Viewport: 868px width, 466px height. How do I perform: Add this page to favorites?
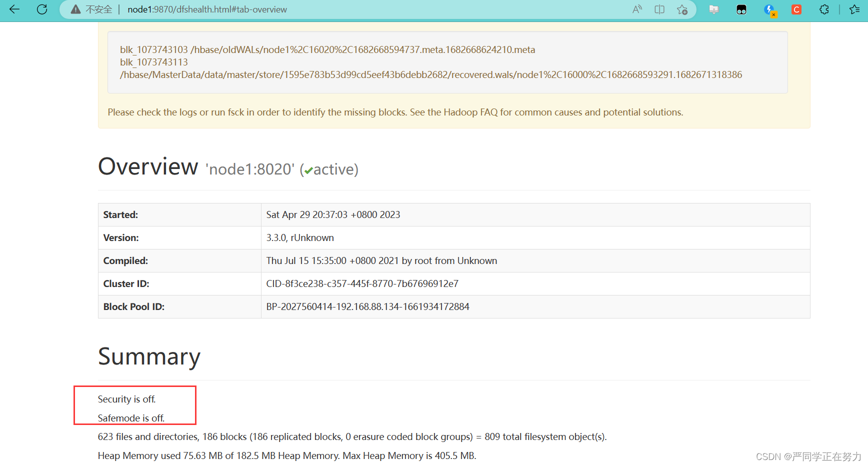tap(682, 9)
